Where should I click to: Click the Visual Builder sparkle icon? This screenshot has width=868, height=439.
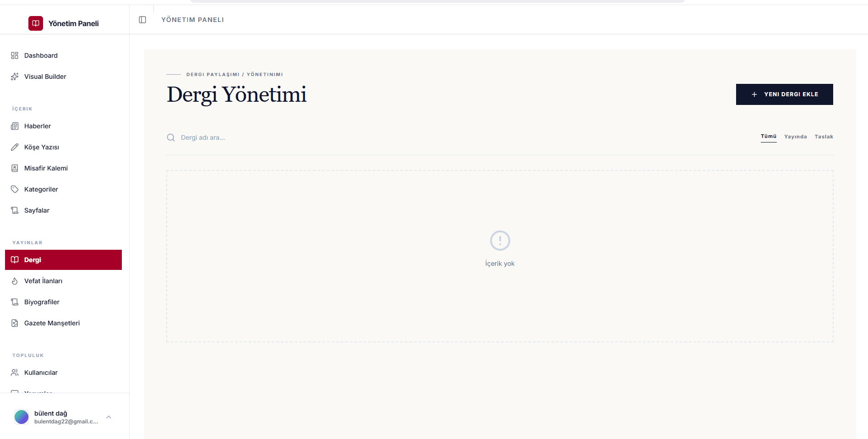(x=15, y=77)
